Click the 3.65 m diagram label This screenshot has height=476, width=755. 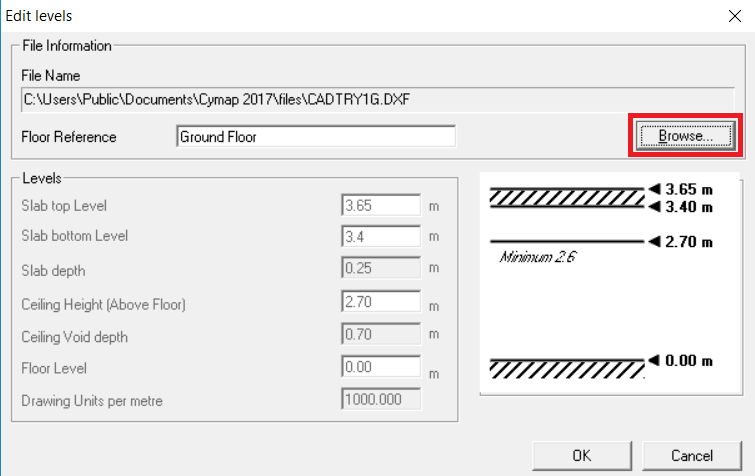tap(689, 189)
